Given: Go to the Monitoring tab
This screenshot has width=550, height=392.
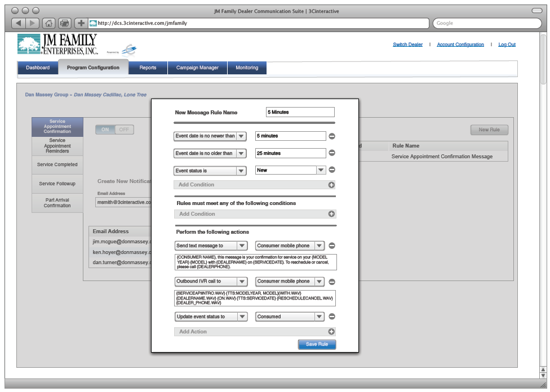Looking at the screenshot, I should pyautogui.click(x=247, y=68).
